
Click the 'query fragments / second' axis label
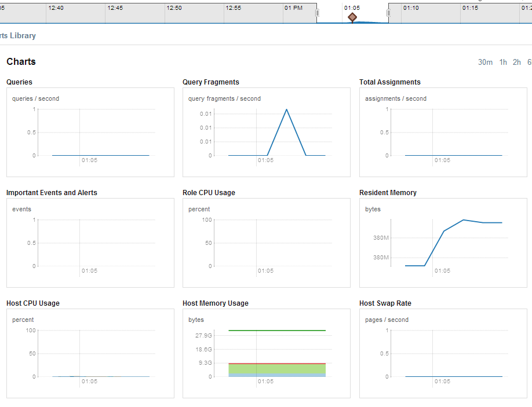(x=225, y=98)
